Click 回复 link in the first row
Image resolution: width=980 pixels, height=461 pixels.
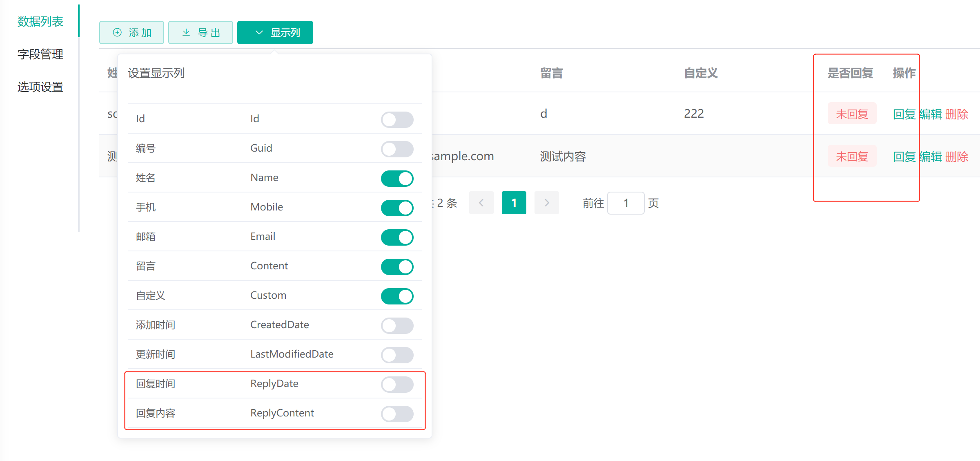904,114
